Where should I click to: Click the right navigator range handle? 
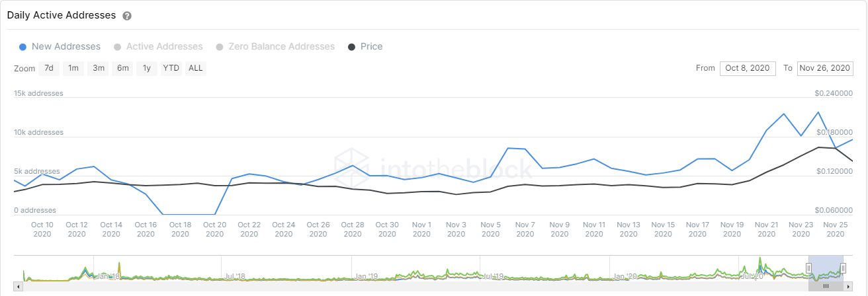[843, 268]
